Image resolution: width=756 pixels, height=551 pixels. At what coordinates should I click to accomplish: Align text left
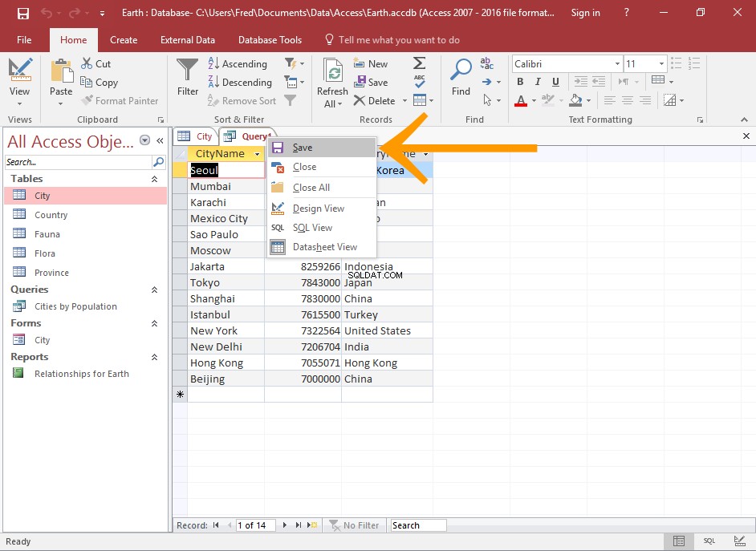pyautogui.click(x=610, y=100)
